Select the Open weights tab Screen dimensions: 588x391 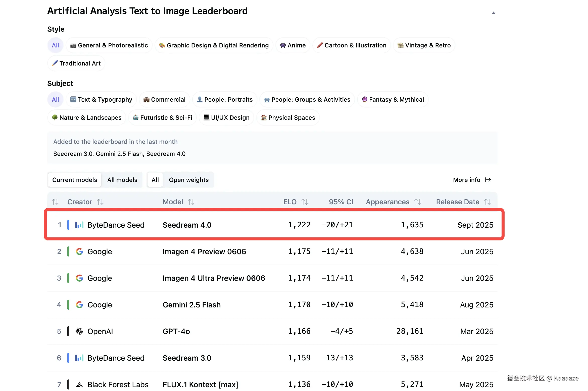point(189,180)
